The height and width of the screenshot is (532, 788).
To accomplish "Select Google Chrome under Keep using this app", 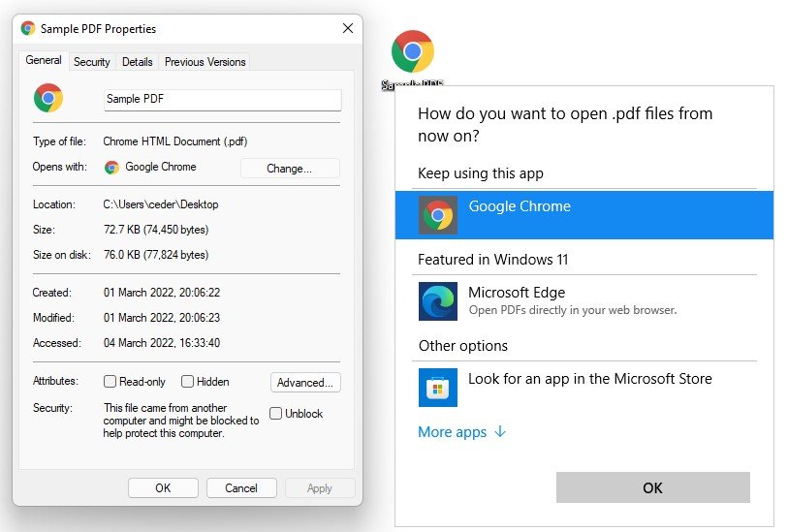I will [x=583, y=215].
